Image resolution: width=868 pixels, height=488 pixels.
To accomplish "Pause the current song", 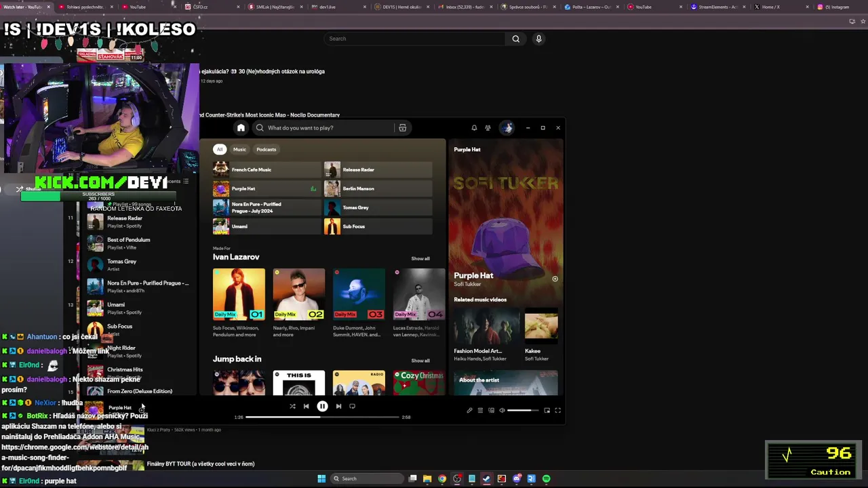I will pyautogui.click(x=322, y=406).
